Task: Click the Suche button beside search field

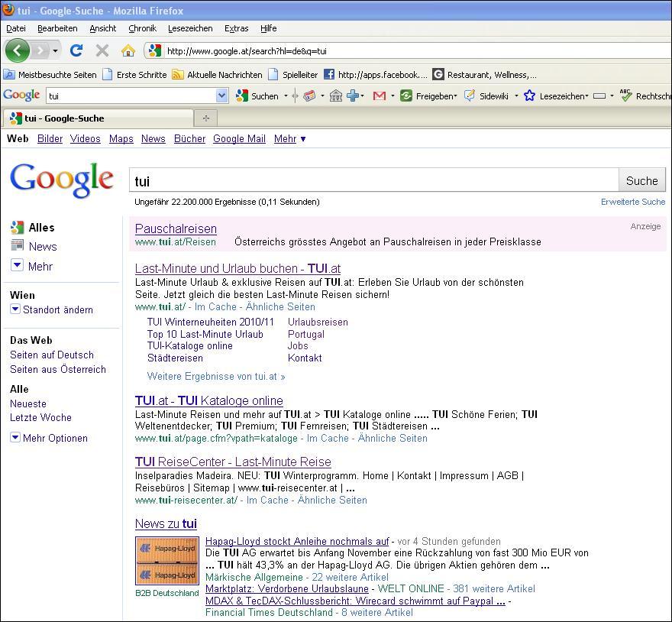Action: [641, 180]
